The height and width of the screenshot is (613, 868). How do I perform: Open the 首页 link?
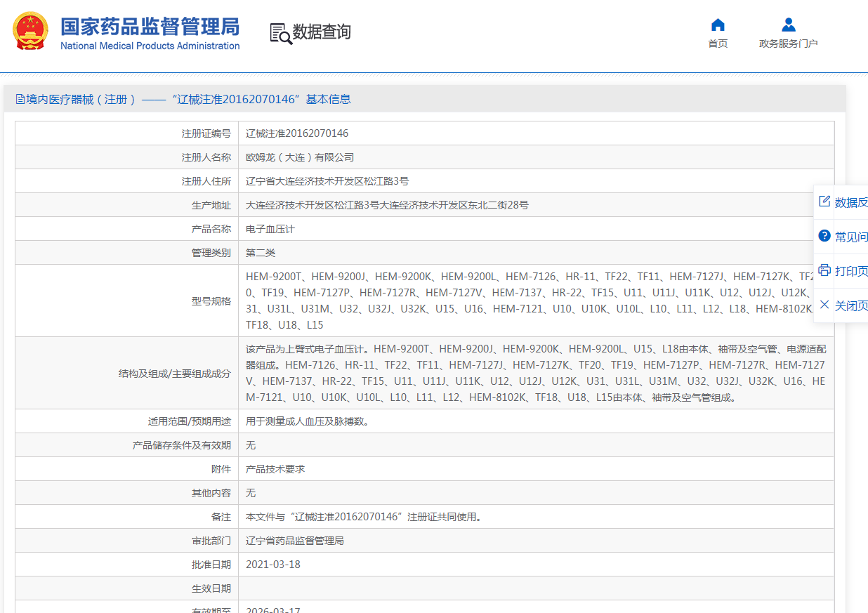(718, 44)
